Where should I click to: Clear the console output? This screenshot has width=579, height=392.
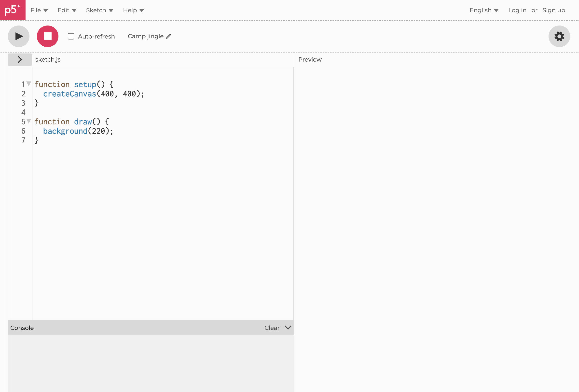click(272, 328)
